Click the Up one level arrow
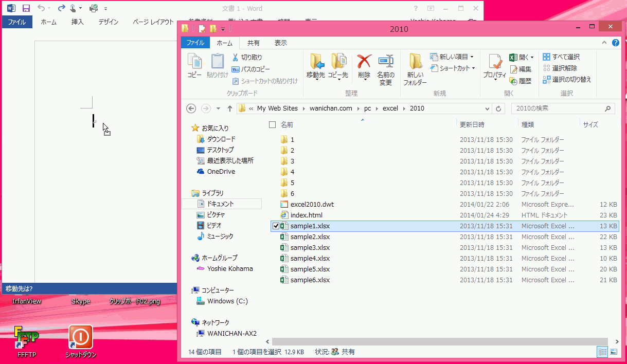The image size is (627, 364). click(230, 108)
